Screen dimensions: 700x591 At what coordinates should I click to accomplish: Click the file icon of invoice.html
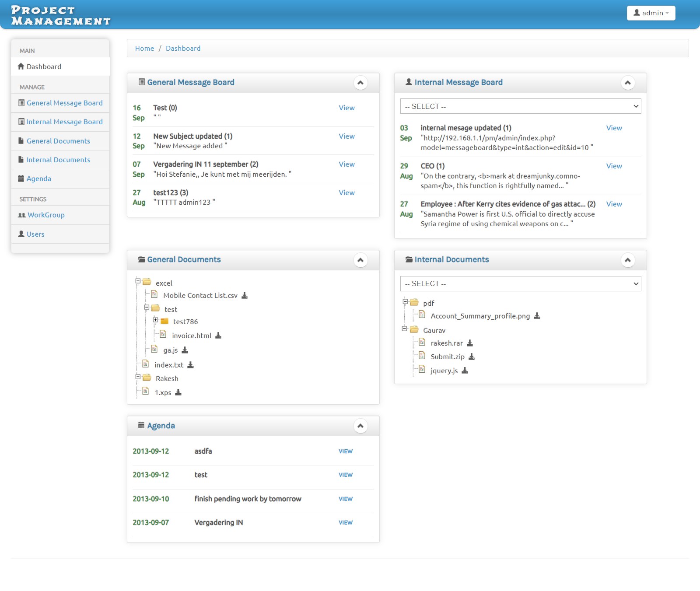pos(163,334)
